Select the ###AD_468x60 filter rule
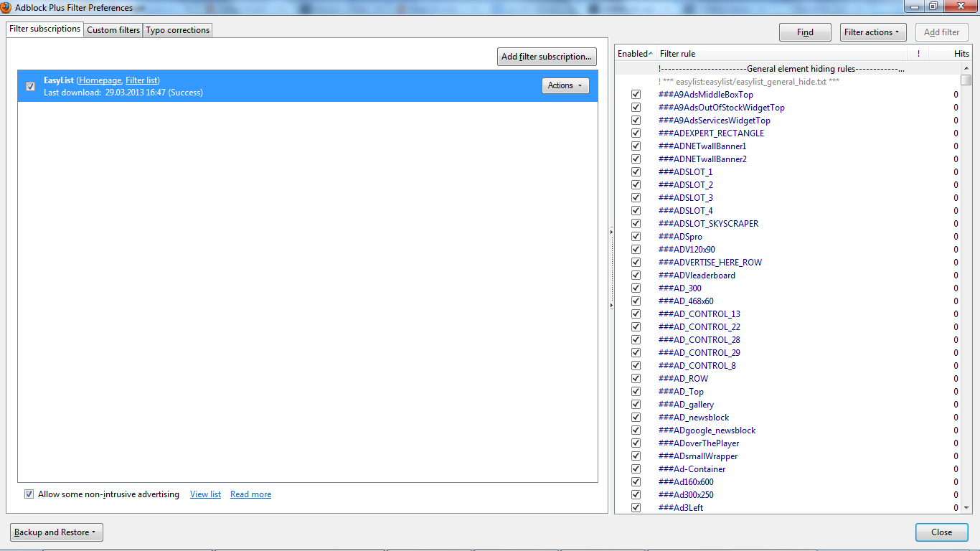The image size is (980, 551). (x=685, y=301)
